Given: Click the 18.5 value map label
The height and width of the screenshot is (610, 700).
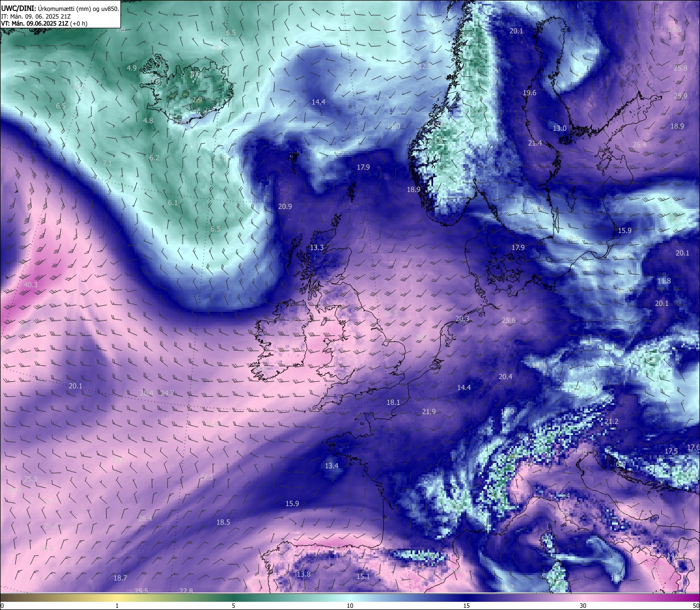Looking at the screenshot, I should pos(223,522).
